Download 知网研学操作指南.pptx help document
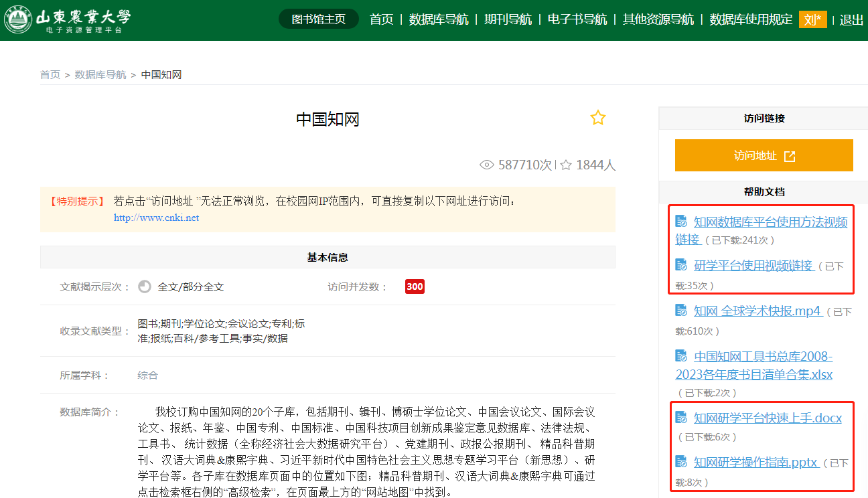The height and width of the screenshot is (498, 868). 755,462
